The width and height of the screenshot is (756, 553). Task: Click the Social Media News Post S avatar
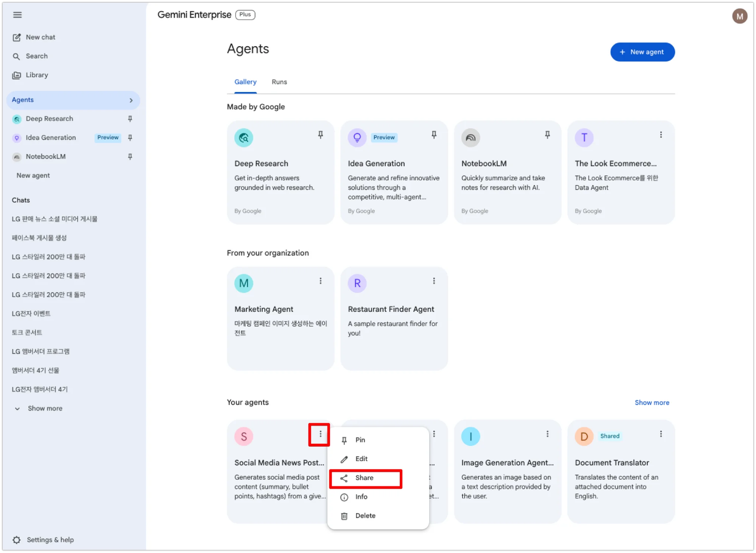[x=244, y=437]
